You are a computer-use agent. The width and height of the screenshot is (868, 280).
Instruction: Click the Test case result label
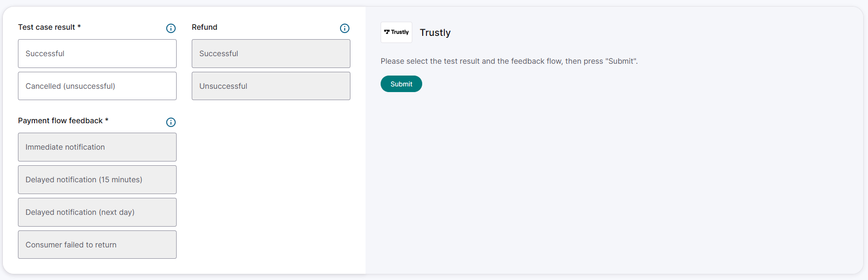click(x=49, y=27)
